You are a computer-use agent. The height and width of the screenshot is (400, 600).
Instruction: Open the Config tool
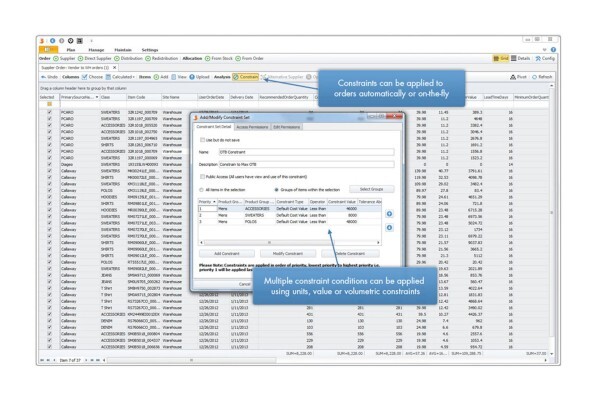click(545, 59)
